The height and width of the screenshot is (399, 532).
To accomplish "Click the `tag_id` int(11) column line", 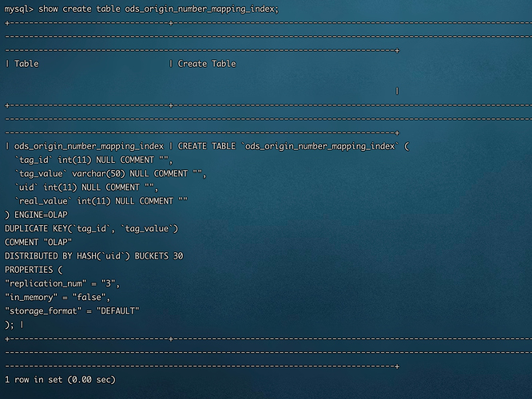I will click(94, 160).
